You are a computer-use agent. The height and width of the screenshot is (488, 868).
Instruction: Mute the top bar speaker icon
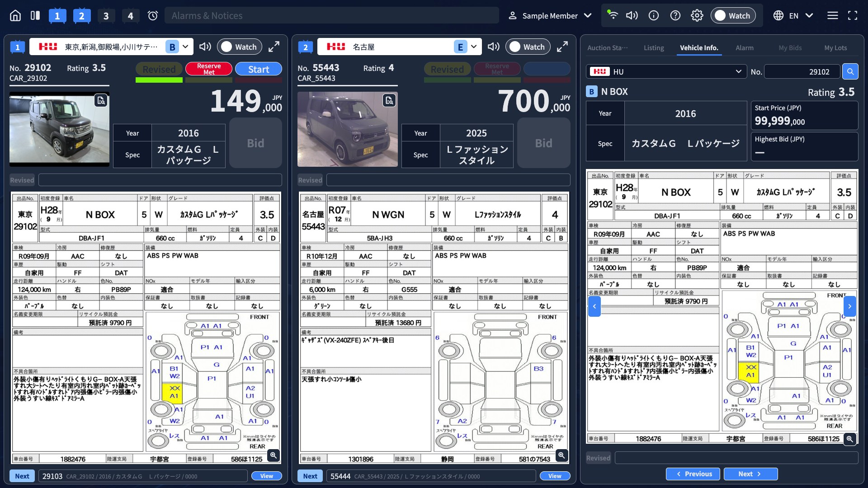(632, 16)
